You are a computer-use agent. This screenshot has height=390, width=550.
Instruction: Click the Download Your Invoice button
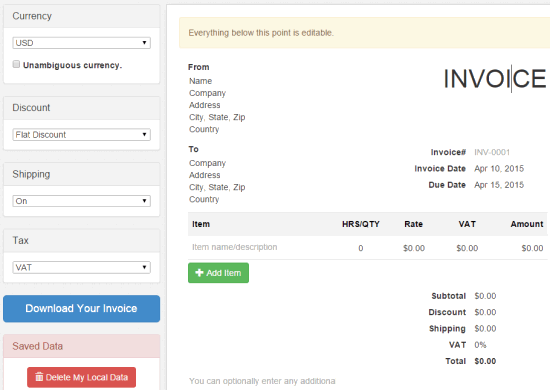tap(81, 309)
